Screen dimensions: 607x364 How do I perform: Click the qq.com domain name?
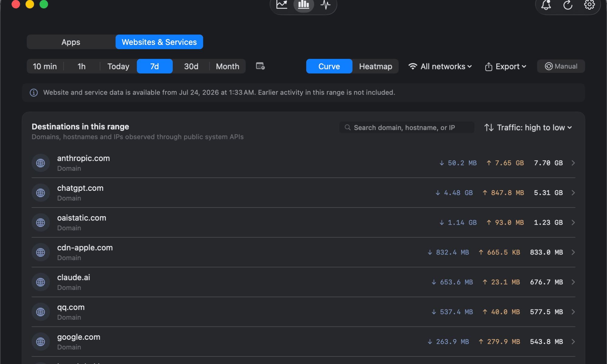(71, 307)
